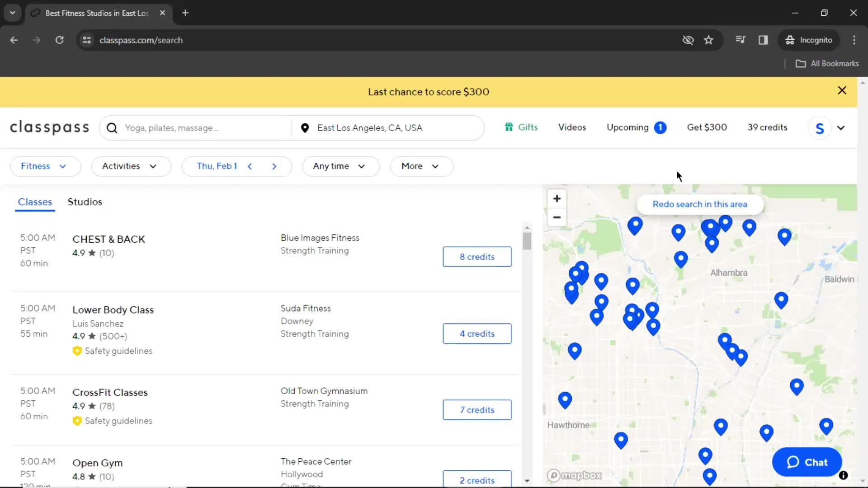Image resolution: width=868 pixels, height=488 pixels.
Task: Click the ClassPass logo
Action: pyautogui.click(x=50, y=128)
